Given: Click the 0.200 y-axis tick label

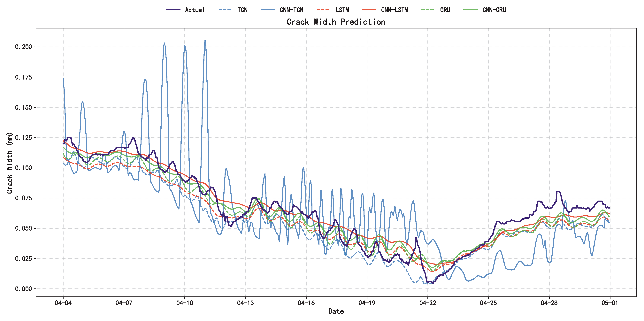Looking at the screenshot, I should point(24,47).
